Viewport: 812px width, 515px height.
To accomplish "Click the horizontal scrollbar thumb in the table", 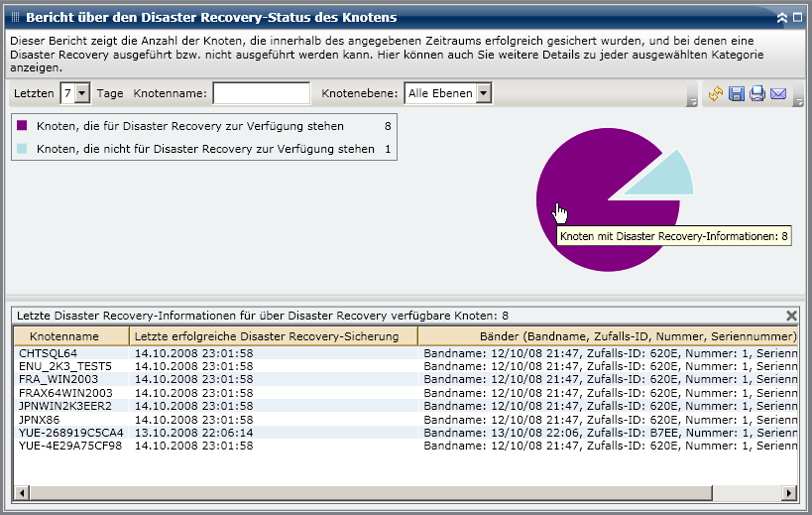I will (371, 493).
